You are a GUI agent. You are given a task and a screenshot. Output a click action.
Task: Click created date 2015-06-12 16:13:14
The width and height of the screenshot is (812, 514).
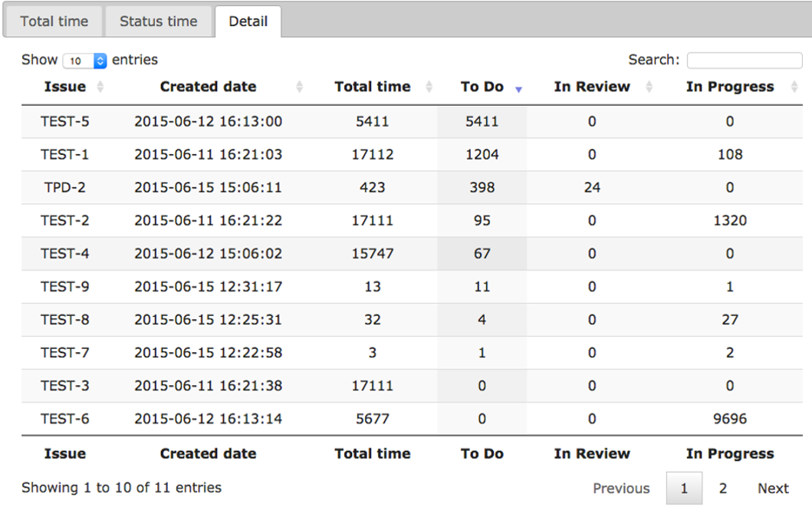click(209, 419)
